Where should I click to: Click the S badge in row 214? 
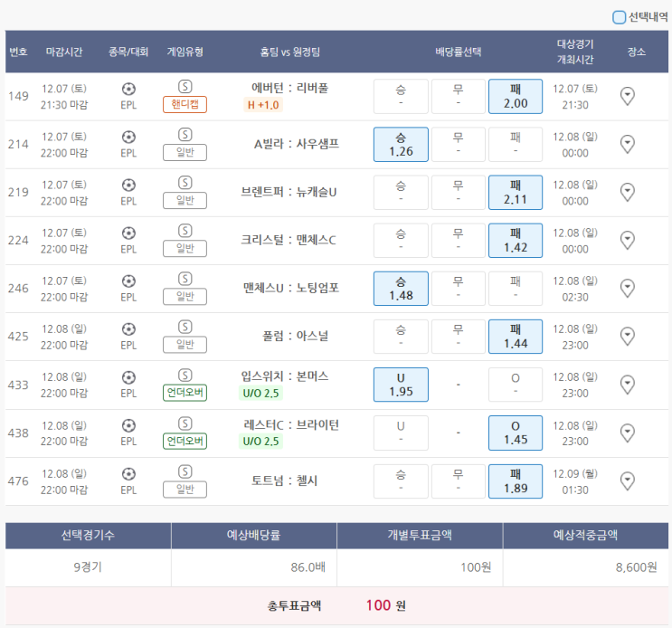click(185, 135)
